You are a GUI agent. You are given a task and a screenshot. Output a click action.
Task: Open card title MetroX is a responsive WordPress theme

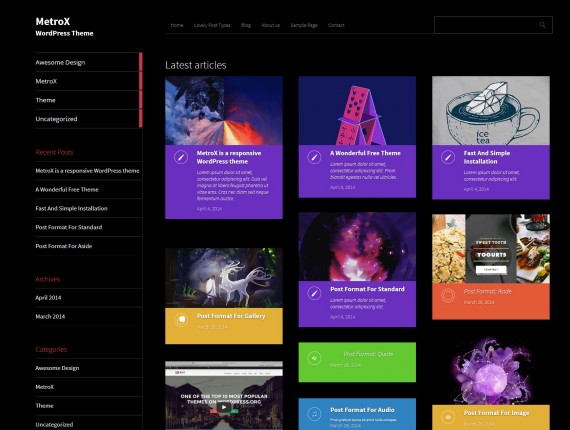[229, 157]
